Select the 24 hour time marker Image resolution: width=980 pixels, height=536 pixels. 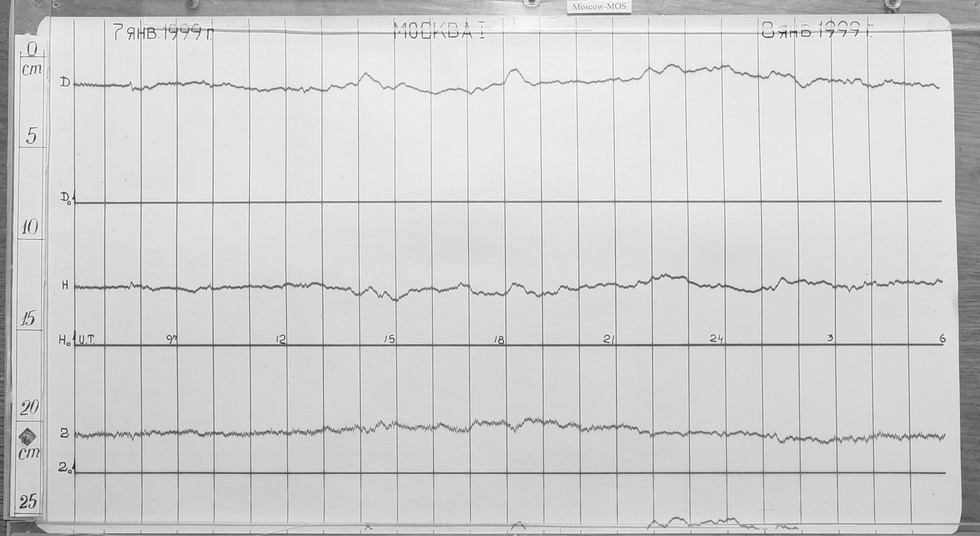click(x=716, y=339)
